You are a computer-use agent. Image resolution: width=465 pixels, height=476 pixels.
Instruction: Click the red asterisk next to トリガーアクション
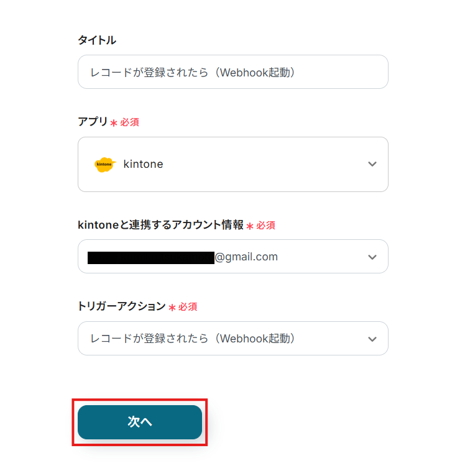172,308
